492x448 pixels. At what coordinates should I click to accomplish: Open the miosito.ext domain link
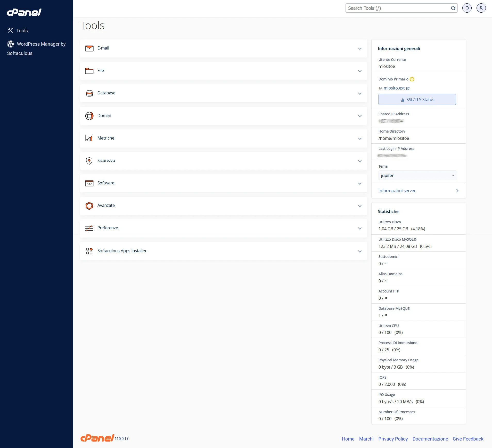(395, 88)
